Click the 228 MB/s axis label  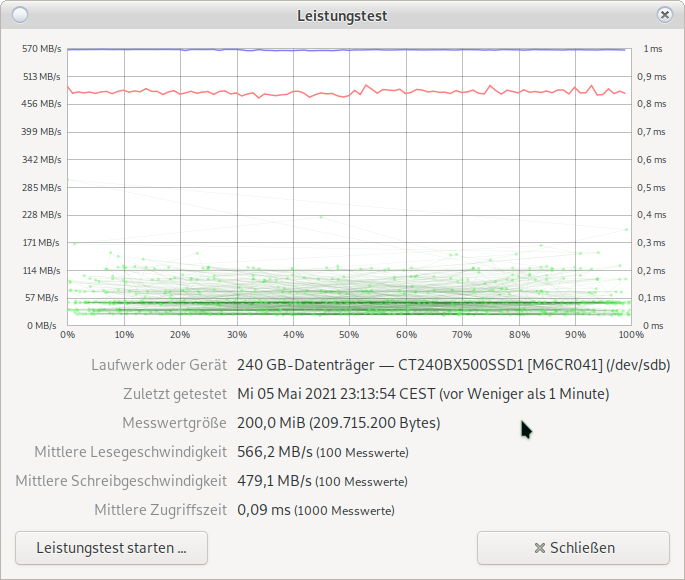(x=42, y=214)
